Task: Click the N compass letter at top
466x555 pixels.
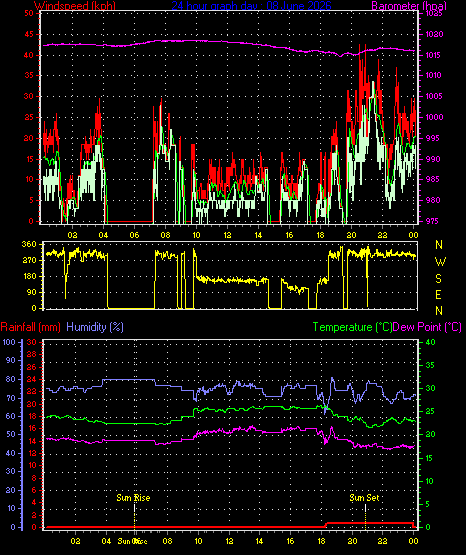Action: point(439,245)
